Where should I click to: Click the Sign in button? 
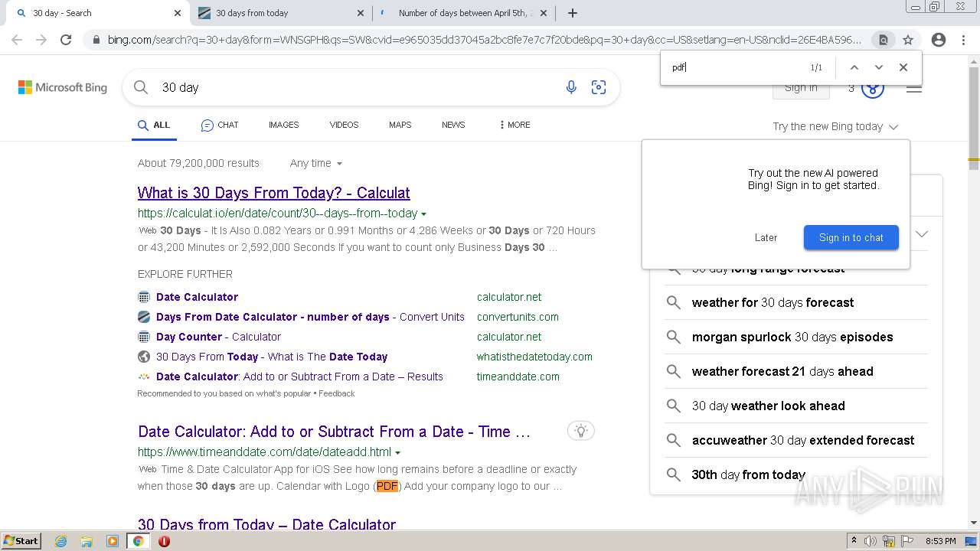pos(801,88)
